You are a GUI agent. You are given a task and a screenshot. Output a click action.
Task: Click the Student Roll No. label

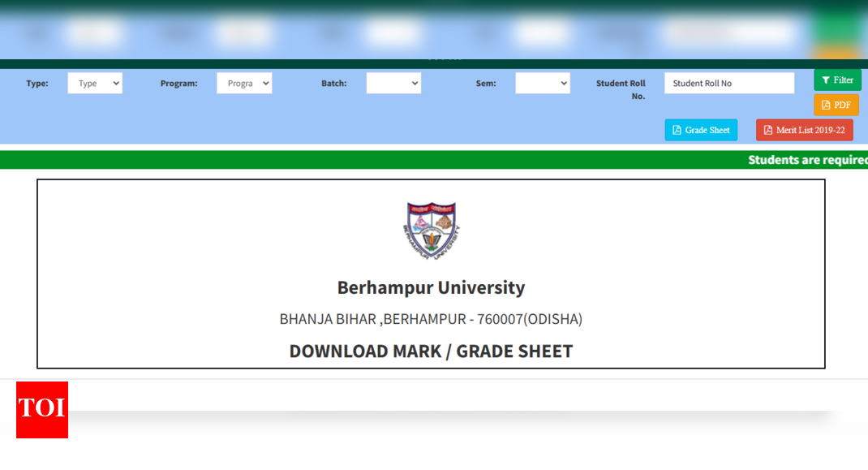[621, 89]
